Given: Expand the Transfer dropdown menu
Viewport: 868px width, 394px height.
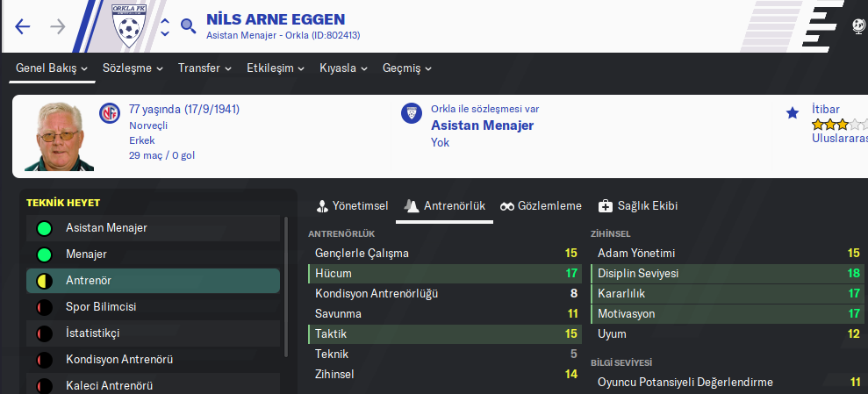Looking at the screenshot, I should coord(204,68).
